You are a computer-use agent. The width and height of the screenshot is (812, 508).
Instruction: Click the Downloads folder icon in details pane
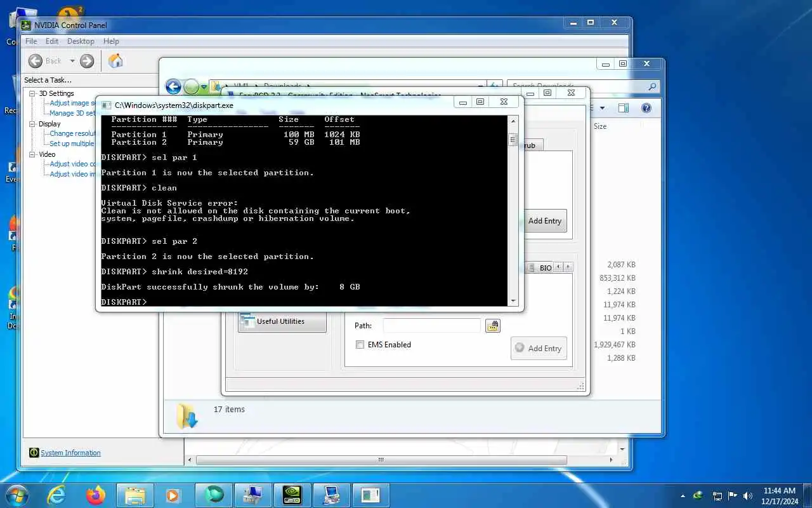point(188,415)
